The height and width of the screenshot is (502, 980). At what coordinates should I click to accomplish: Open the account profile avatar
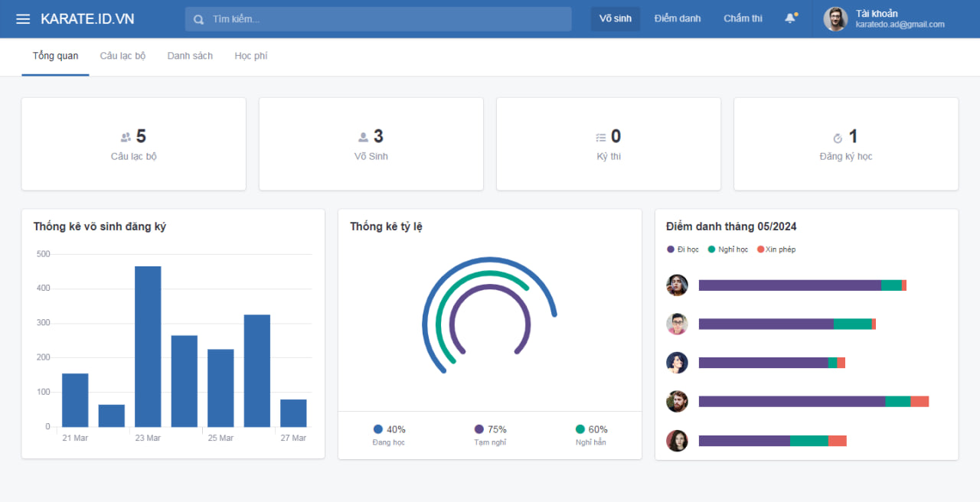click(x=835, y=19)
